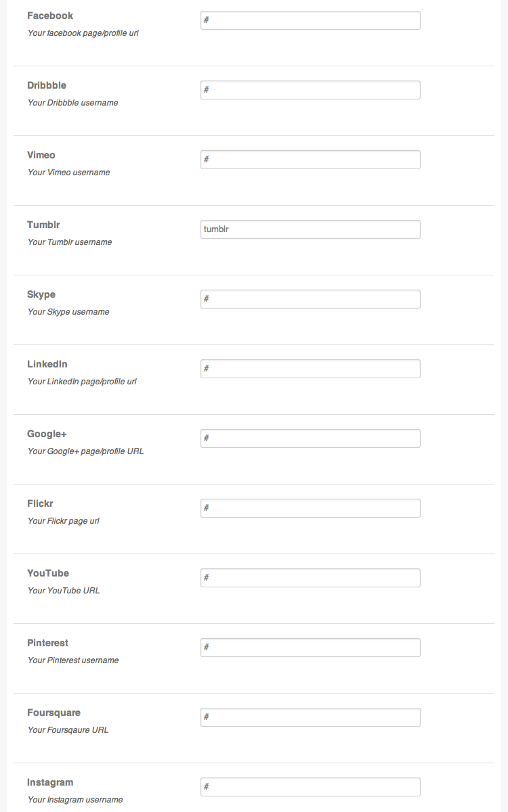Click the Facebook URL input field
Image resolution: width=508 pixels, height=812 pixels.
pyautogui.click(x=310, y=20)
